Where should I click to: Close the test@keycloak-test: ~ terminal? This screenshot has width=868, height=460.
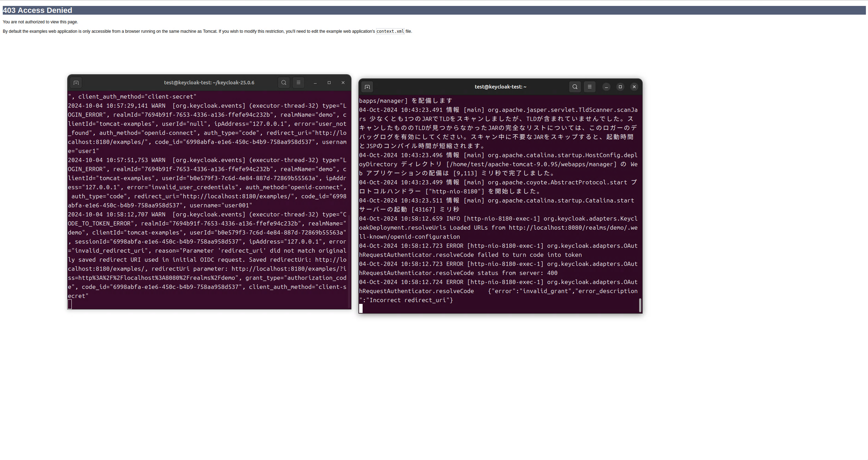point(634,87)
